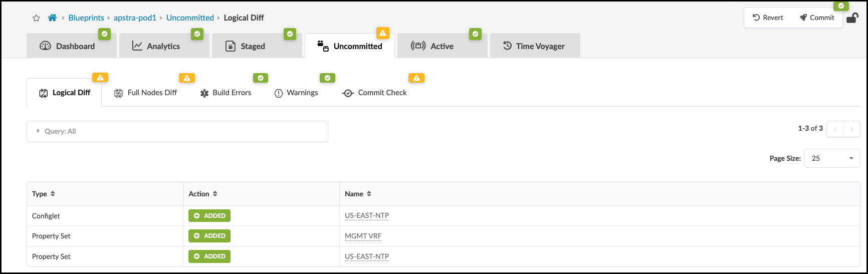Click the green check badge above Dashboard
The image size is (868, 274).
click(104, 34)
